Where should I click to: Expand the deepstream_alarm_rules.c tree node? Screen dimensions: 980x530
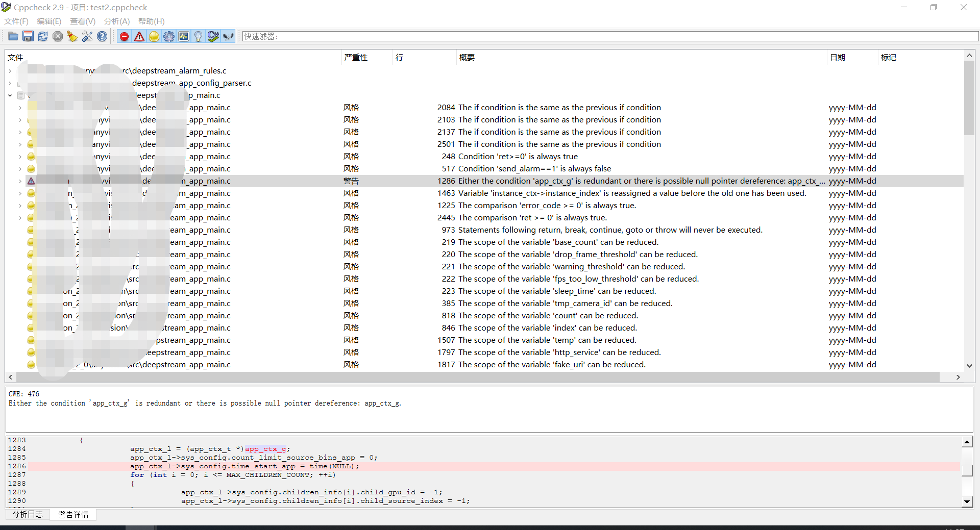pyautogui.click(x=10, y=71)
